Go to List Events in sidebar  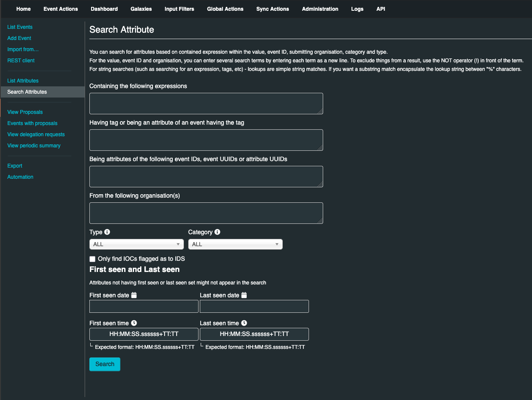click(20, 27)
